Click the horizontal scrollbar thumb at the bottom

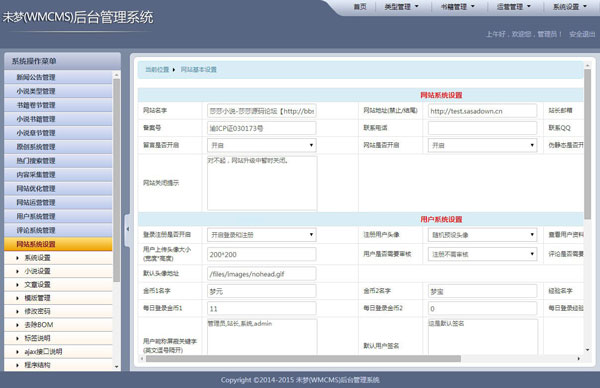point(303,359)
